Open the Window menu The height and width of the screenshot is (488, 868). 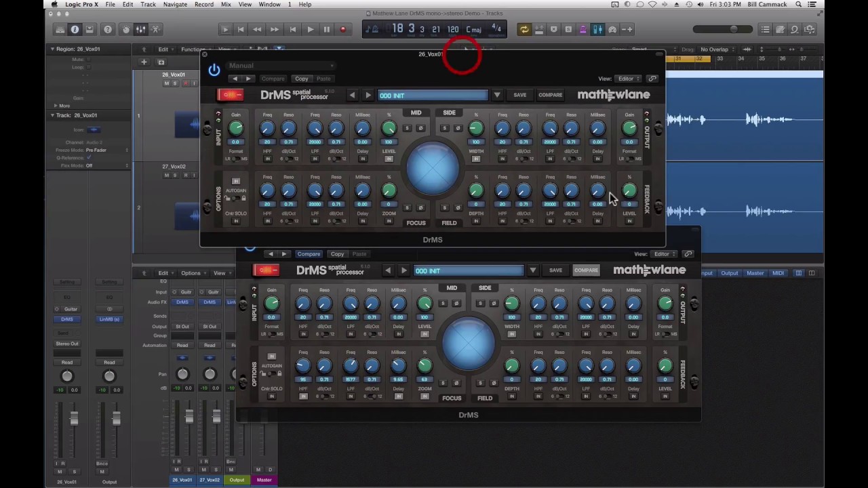[x=269, y=5]
